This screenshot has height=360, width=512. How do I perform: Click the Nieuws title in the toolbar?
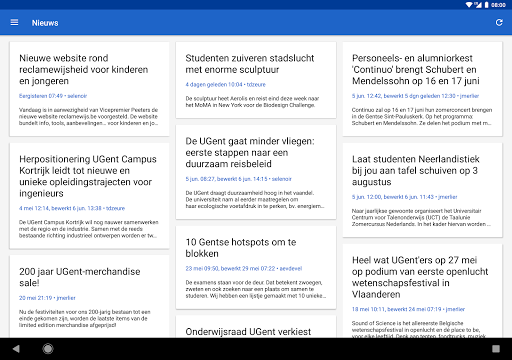pyautogui.click(x=45, y=23)
